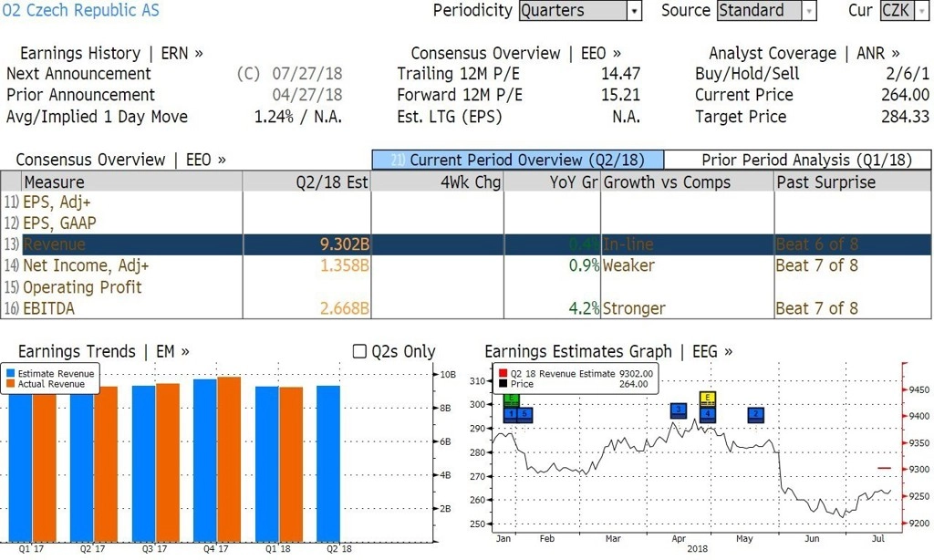This screenshot has width=934, height=560.
Task: Click the red Q2 18 Revenue Estimate legend swatch
Action: [x=503, y=374]
